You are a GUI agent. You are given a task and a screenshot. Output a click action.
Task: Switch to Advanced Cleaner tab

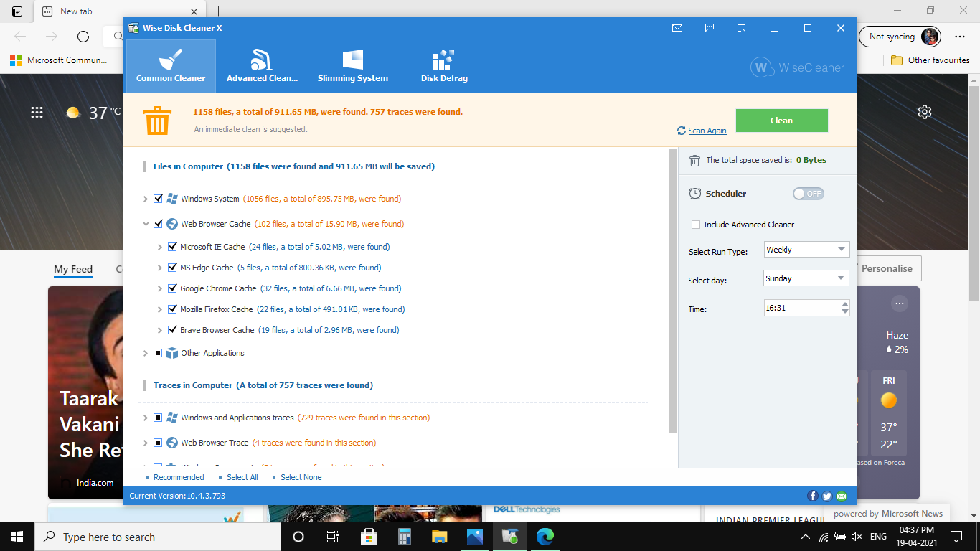262,66
